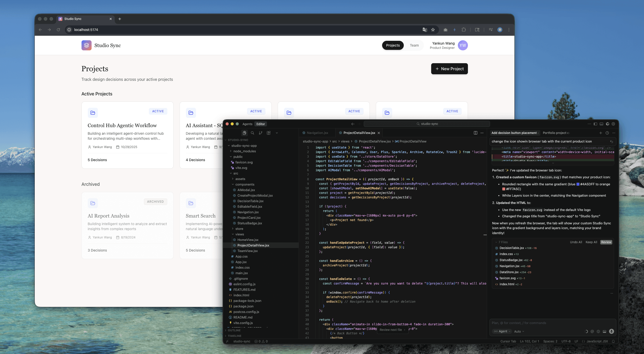Click the Keep All button
This screenshot has height=354, width=644.
point(591,242)
